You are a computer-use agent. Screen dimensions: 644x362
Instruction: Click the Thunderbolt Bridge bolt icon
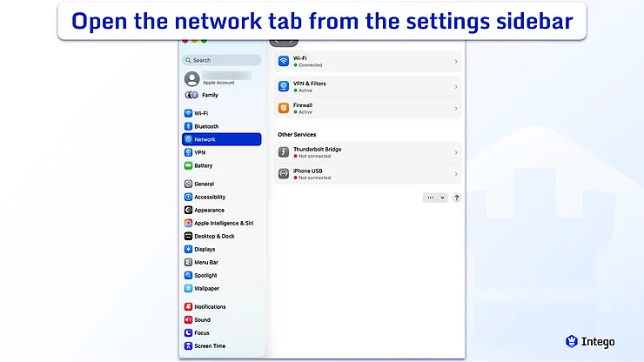pyautogui.click(x=284, y=152)
